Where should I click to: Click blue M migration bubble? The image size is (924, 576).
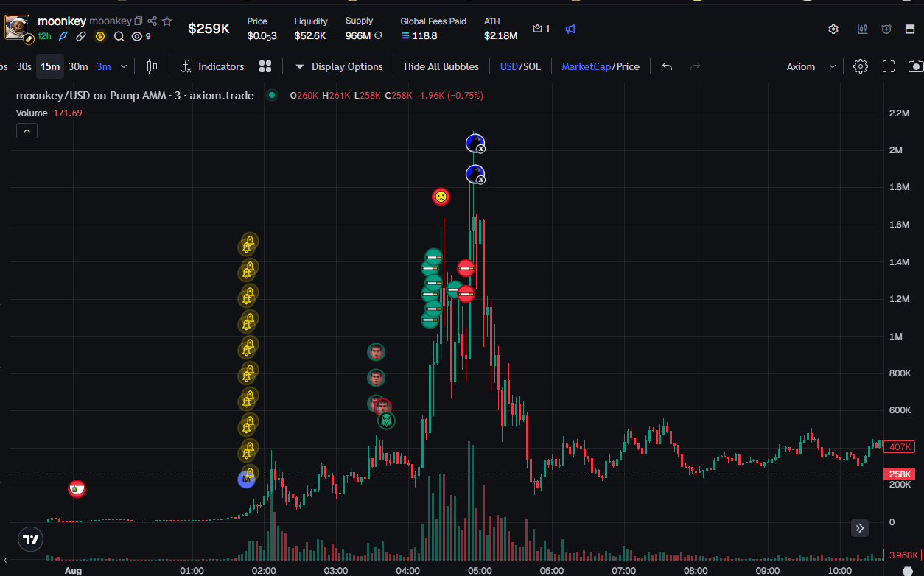click(x=246, y=480)
